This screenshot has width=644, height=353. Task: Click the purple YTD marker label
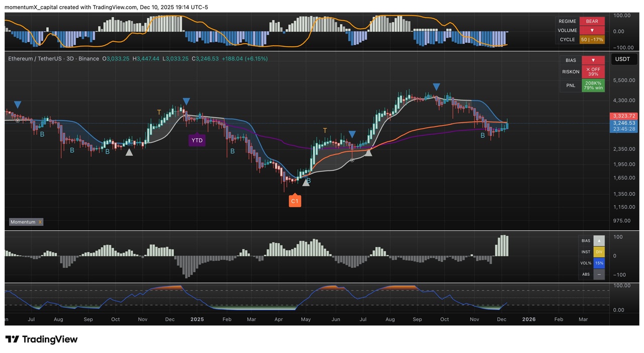(x=197, y=140)
